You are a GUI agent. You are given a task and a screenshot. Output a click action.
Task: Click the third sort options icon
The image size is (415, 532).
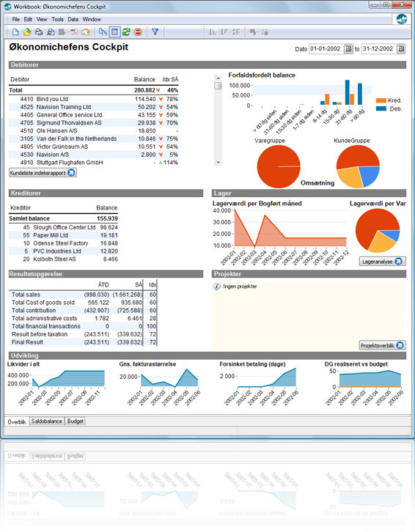click(x=236, y=32)
